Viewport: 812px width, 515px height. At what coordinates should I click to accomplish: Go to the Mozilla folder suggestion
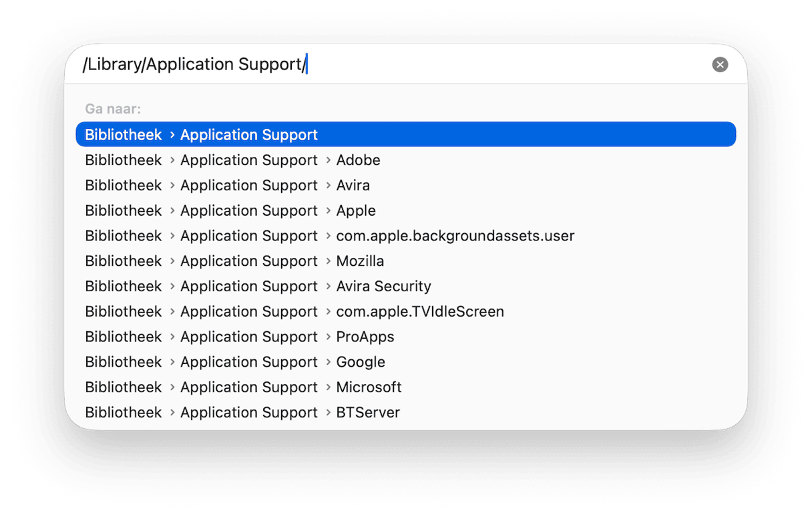pos(406,261)
